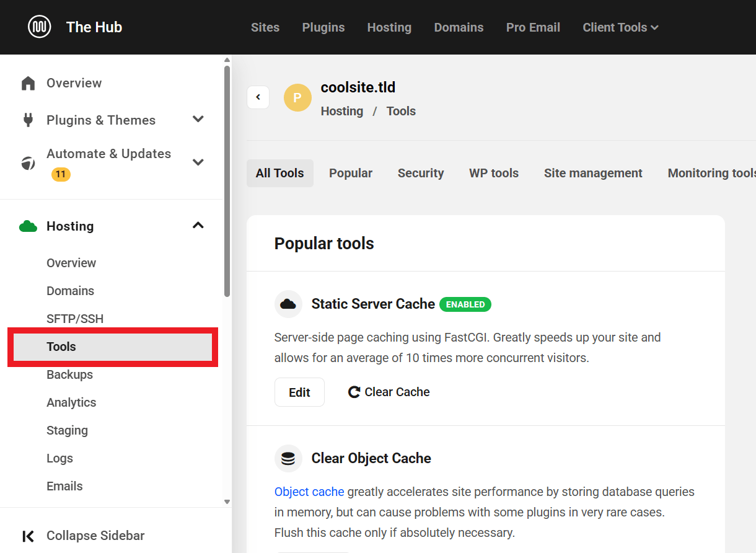Open Staging in the sidebar
Viewport: 756px width, 553px height.
[x=67, y=430]
